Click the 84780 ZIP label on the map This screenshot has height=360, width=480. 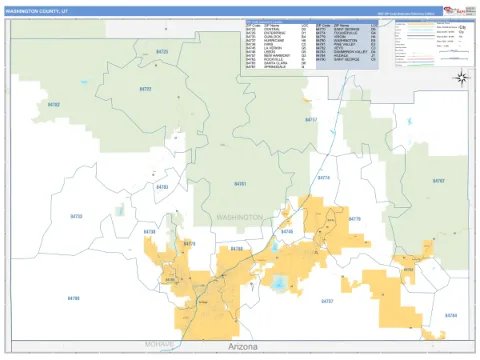(x=237, y=249)
